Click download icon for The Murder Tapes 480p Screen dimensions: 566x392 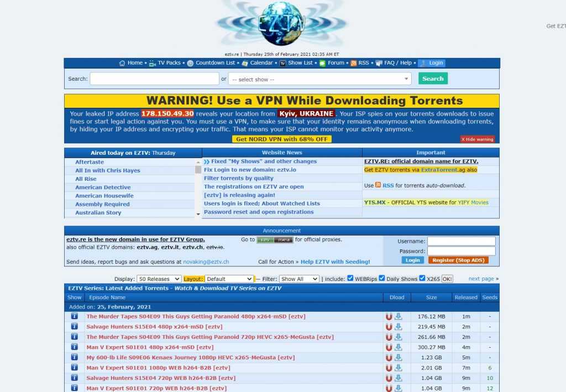click(398, 317)
